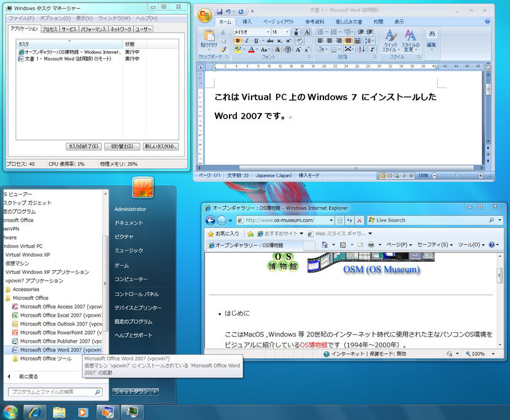Open the line spacing dropdown in Word
Viewport: 510px width, 420px height.
pos(369,41)
